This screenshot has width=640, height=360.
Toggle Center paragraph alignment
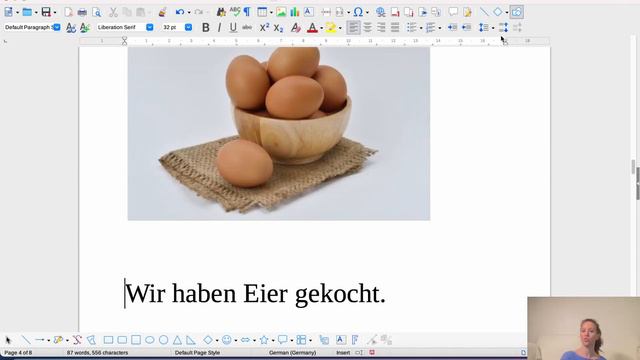tap(367, 27)
